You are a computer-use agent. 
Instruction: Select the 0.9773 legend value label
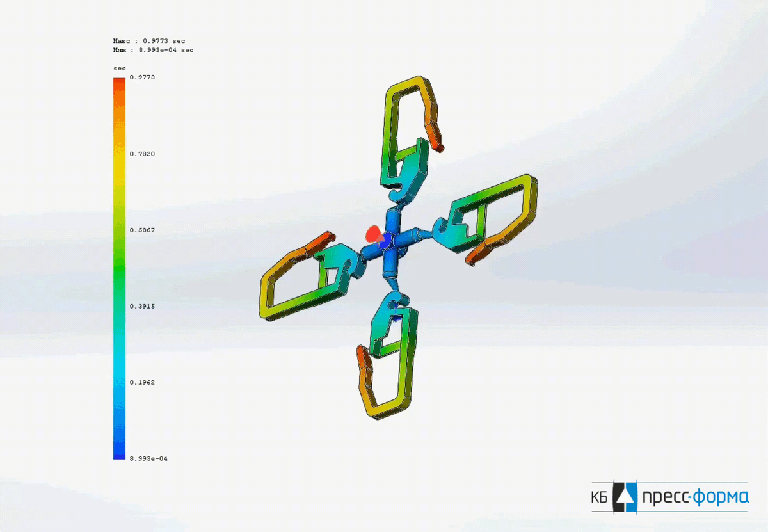tap(142, 77)
